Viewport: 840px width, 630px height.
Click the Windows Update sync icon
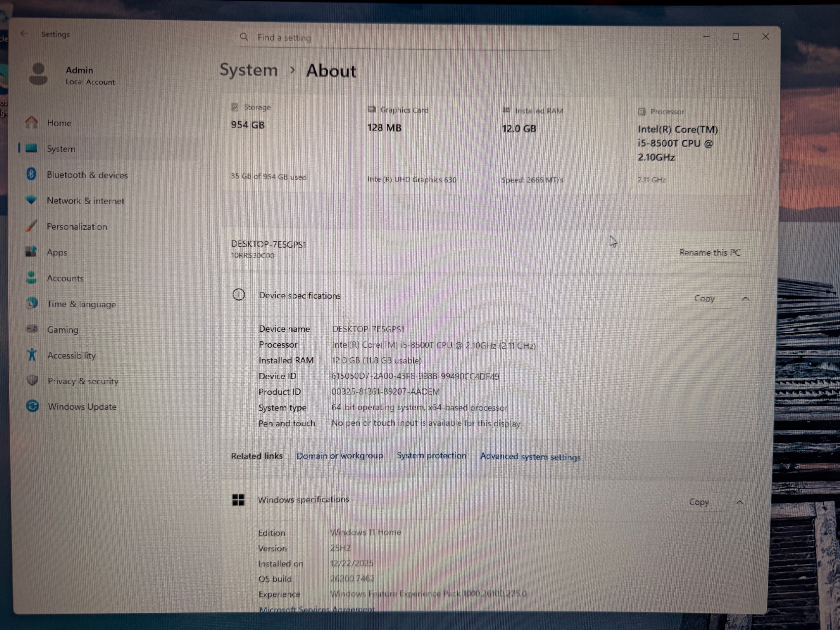click(33, 406)
